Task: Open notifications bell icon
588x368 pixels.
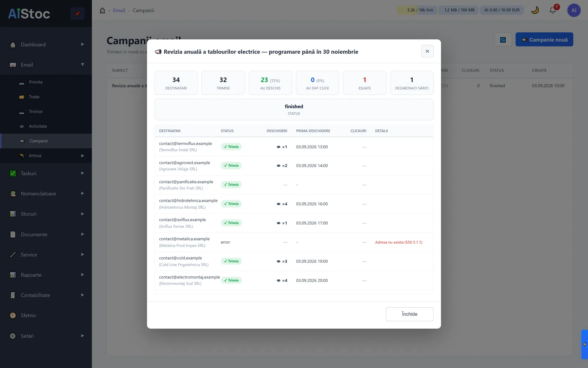Action: 553,10
